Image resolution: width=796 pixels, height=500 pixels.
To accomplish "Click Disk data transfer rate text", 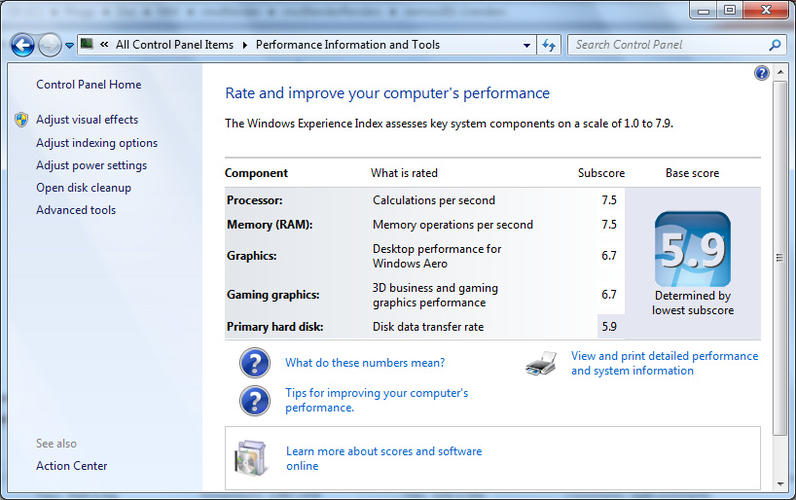I will 428,327.
